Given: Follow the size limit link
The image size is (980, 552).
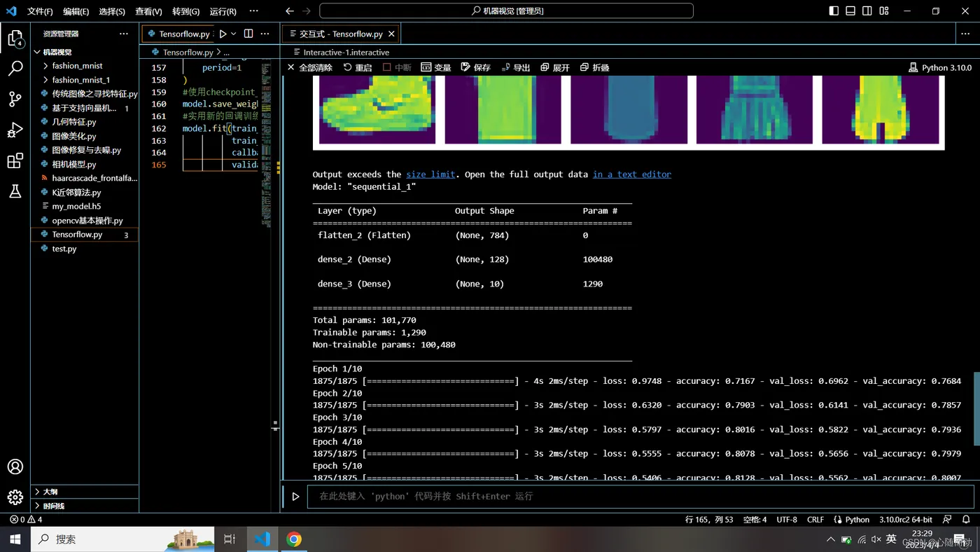Looking at the screenshot, I should [x=430, y=174].
